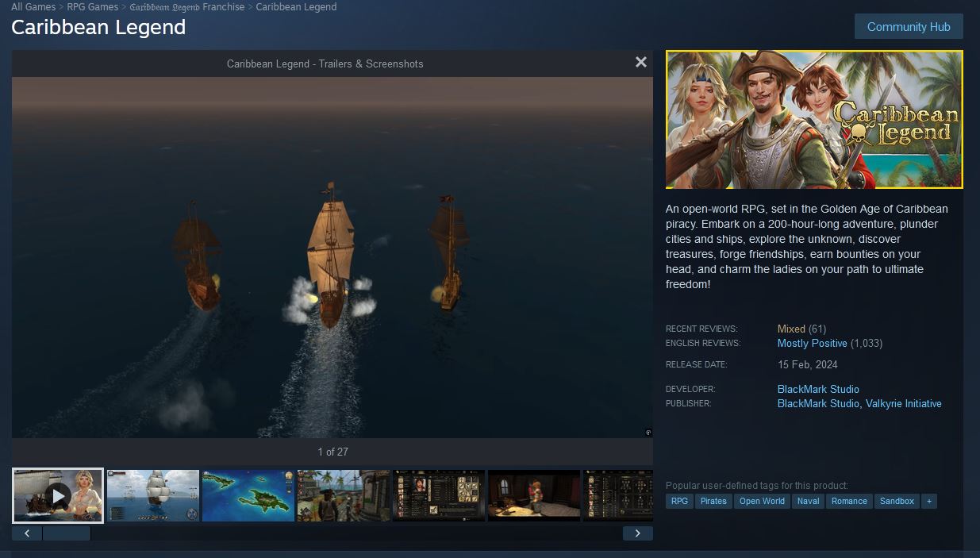The width and height of the screenshot is (980, 558).
Task: Click the partially visible last screenshot thumbnail
Action: coord(618,496)
